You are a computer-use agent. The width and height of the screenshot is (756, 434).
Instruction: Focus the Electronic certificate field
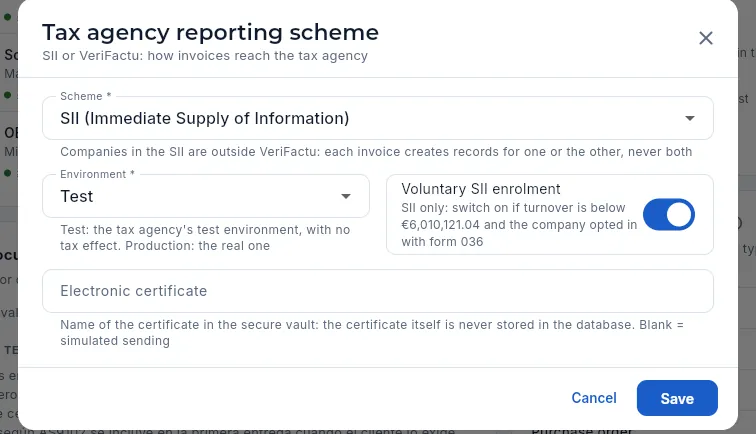(x=378, y=291)
